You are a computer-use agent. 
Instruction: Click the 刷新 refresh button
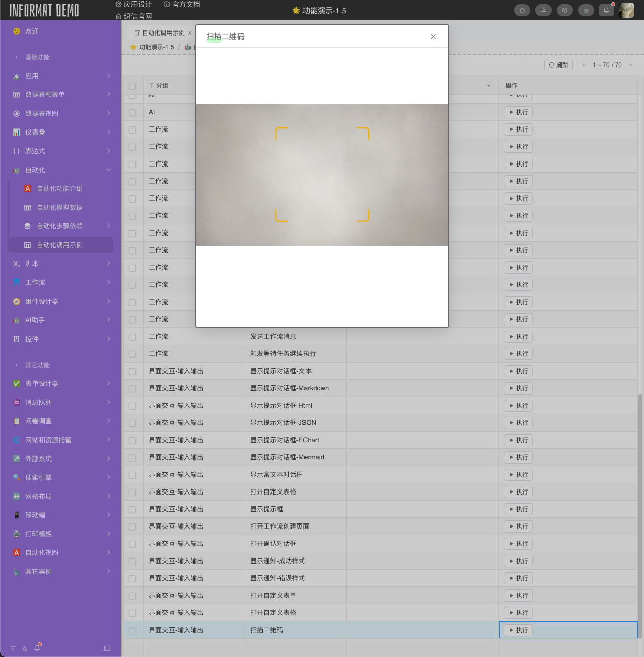pos(558,65)
